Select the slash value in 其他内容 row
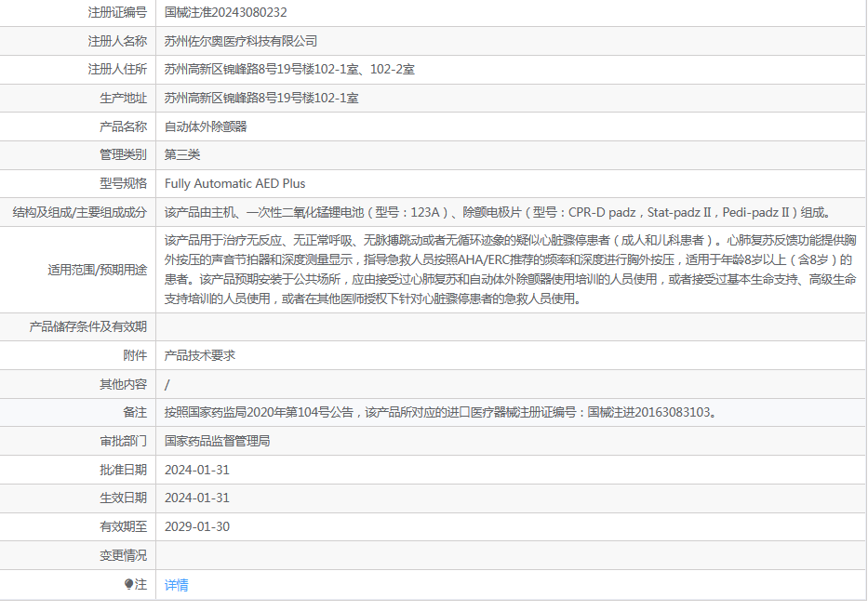 click(x=167, y=384)
